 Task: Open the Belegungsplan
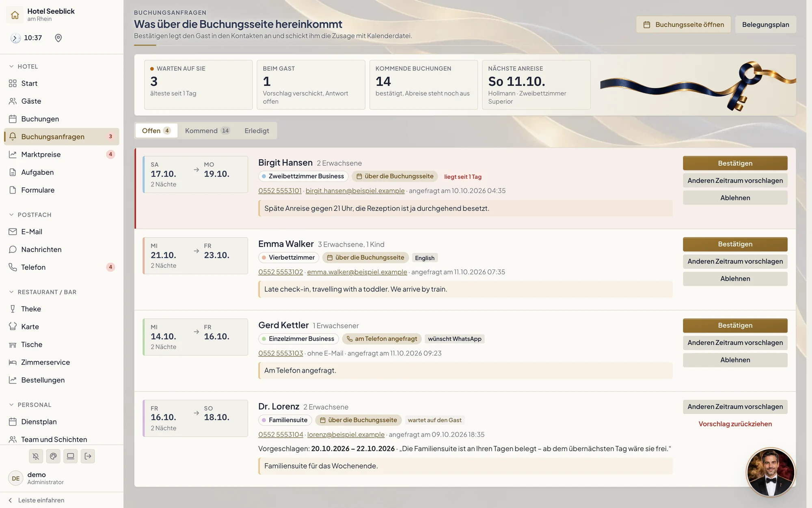point(765,25)
